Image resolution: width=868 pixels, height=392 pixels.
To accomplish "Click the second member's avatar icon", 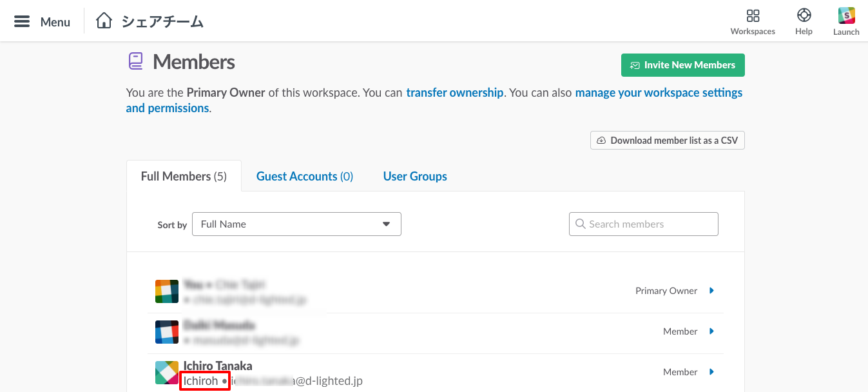I will point(167,332).
